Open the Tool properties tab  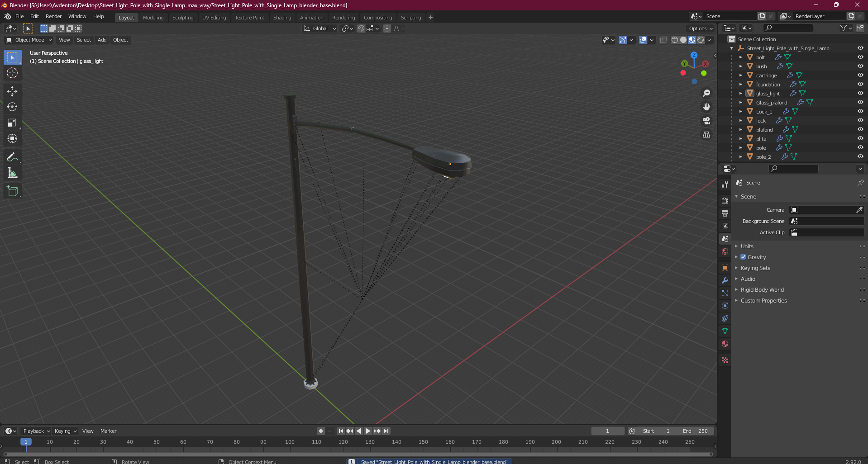(725, 185)
